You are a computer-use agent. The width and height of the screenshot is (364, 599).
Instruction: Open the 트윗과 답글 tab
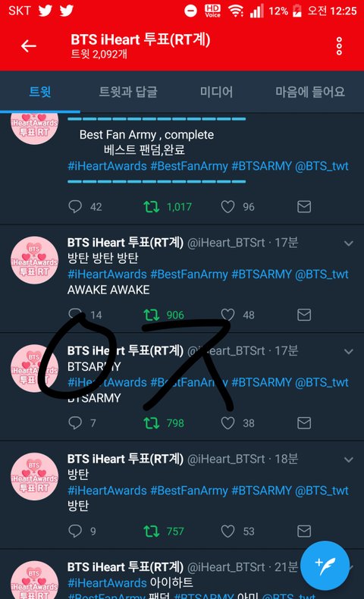pyautogui.click(x=128, y=92)
